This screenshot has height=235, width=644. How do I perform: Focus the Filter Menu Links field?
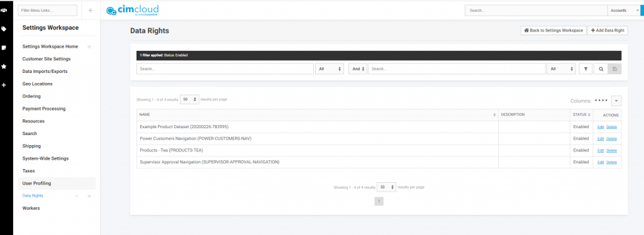click(48, 10)
